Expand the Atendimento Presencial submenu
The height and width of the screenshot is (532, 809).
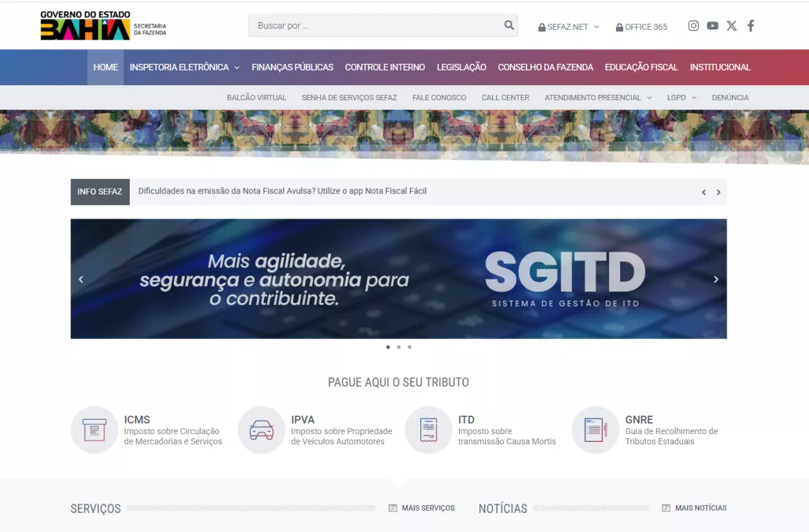(x=598, y=98)
